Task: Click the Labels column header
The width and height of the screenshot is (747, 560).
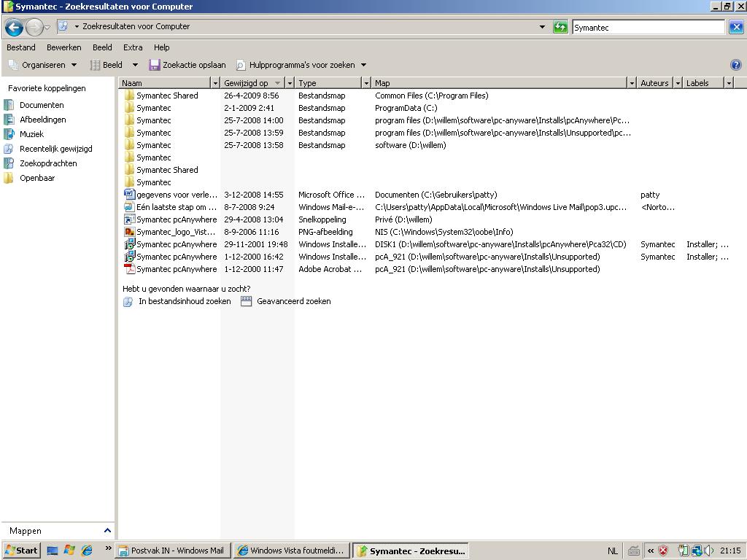Action: tap(704, 83)
